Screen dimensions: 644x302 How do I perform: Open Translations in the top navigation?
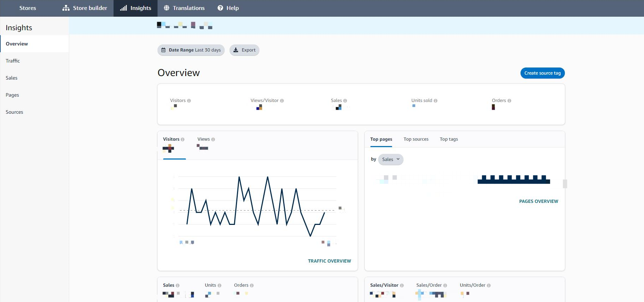(184, 8)
